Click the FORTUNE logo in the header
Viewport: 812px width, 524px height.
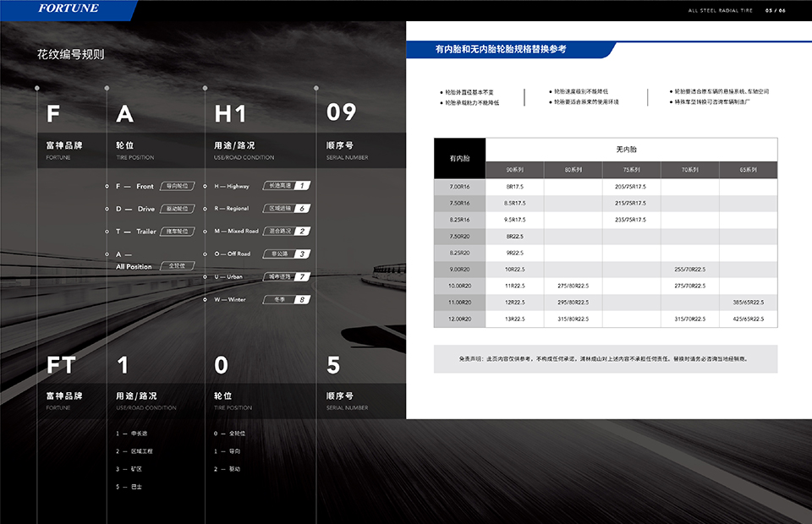click(x=69, y=8)
